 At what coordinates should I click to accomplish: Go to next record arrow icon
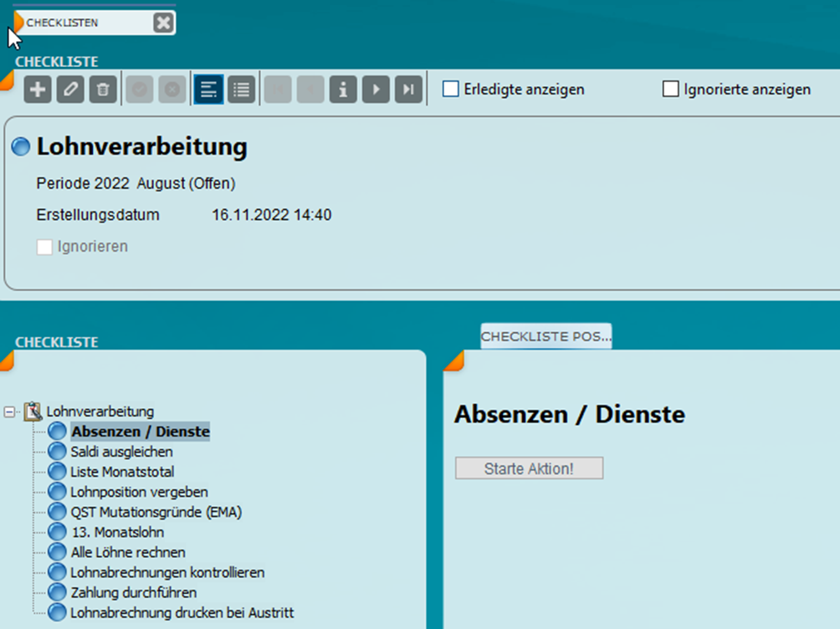(x=376, y=89)
